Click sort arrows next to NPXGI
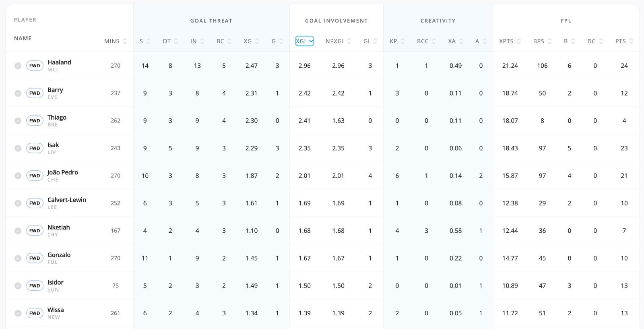This screenshot has height=329, width=644. pyautogui.click(x=349, y=41)
